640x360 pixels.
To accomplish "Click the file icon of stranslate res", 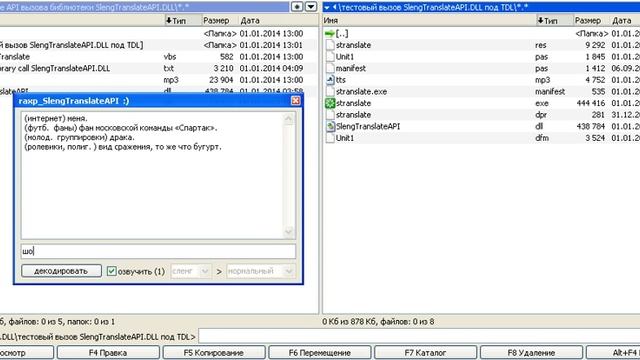I will click(330, 45).
